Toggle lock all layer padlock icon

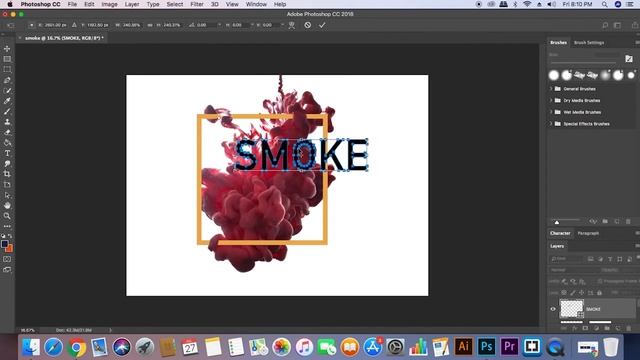[599, 293]
